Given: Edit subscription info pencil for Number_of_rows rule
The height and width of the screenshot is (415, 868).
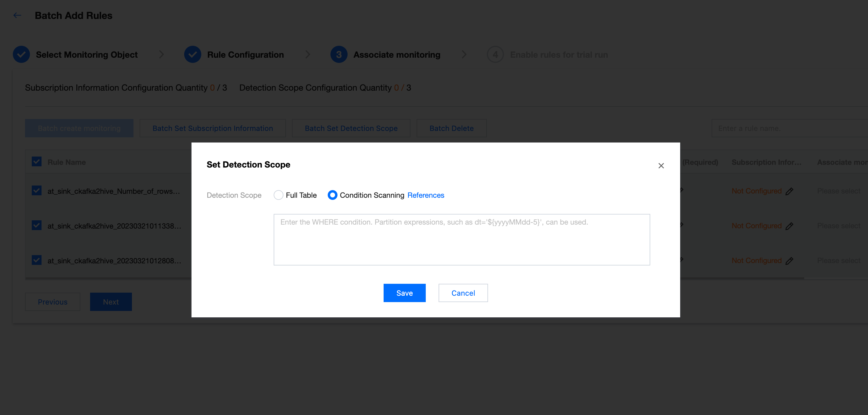Looking at the screenshot, I should tap(789, 191).
